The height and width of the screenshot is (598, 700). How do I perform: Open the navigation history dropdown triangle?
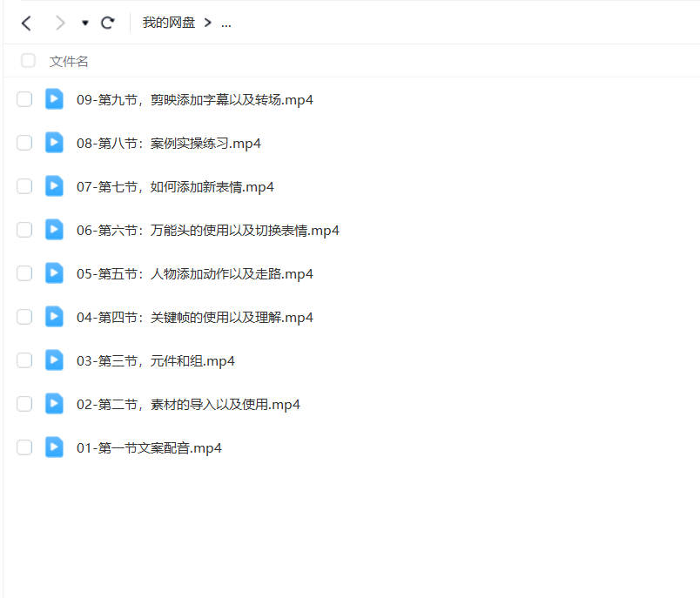point(84,23)
